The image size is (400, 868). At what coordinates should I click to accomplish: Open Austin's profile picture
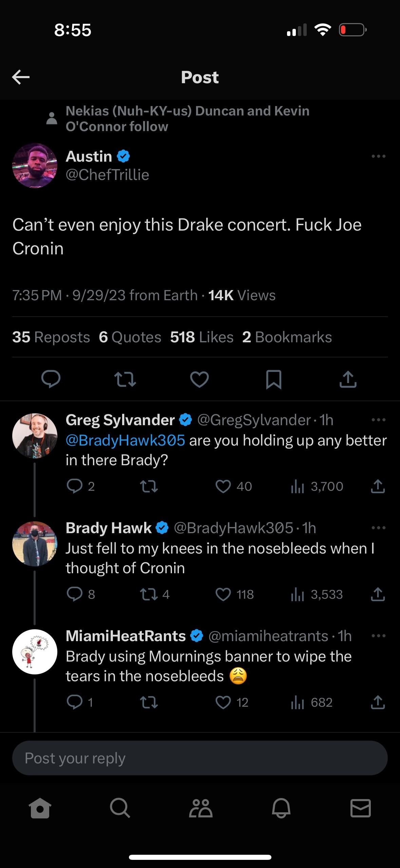pyautogui.click(x=35, y=166)
